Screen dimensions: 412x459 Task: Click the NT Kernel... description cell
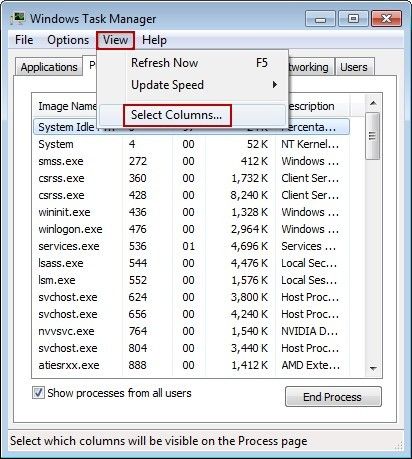(x=310, y=144)
